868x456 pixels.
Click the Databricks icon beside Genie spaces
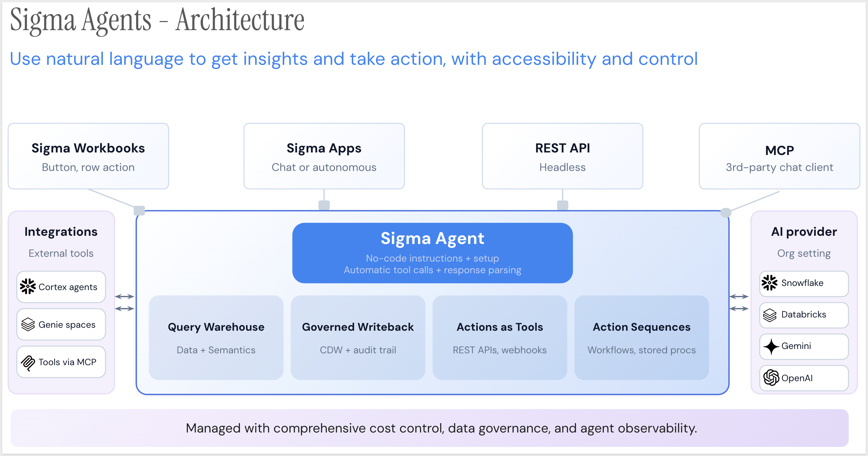coord(28,324)
